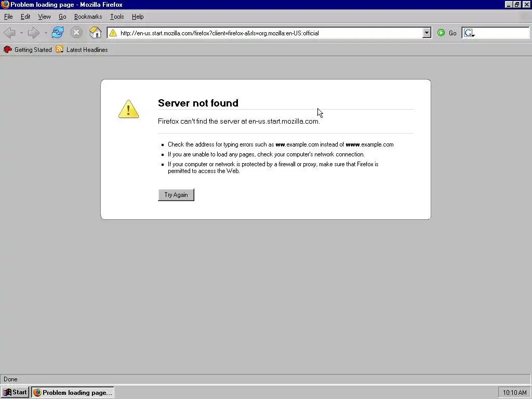Click the Done status bar text
The image size is (532, 399).
tap(10, 379)
